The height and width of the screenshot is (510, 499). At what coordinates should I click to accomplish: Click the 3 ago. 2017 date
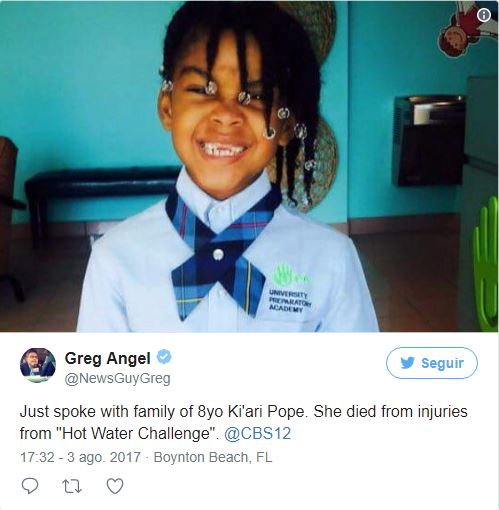104,457
